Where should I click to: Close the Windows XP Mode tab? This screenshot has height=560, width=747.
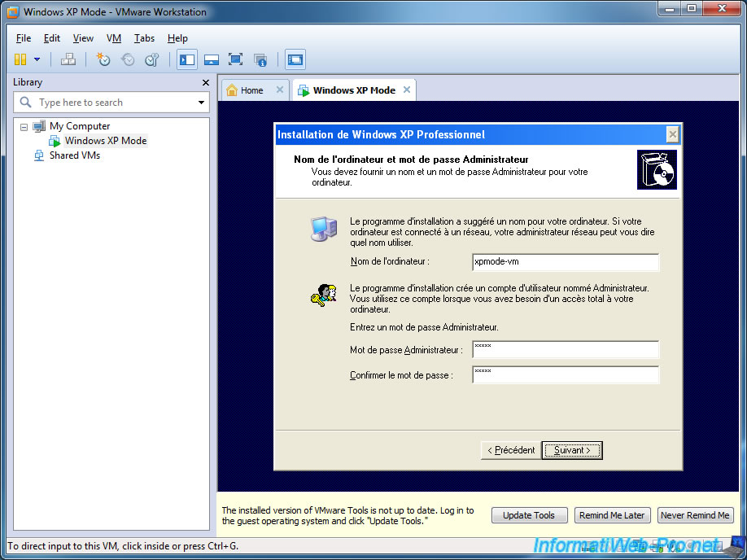[x=406, y=90]
